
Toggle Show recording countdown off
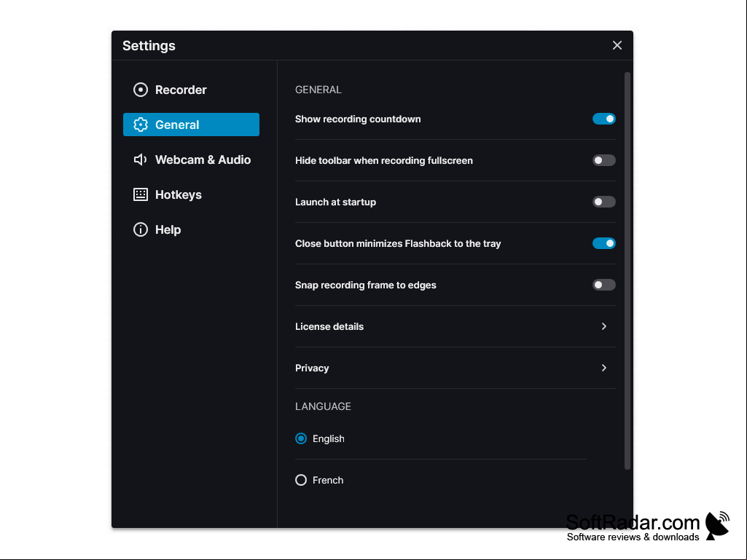(x=603, y=119)
